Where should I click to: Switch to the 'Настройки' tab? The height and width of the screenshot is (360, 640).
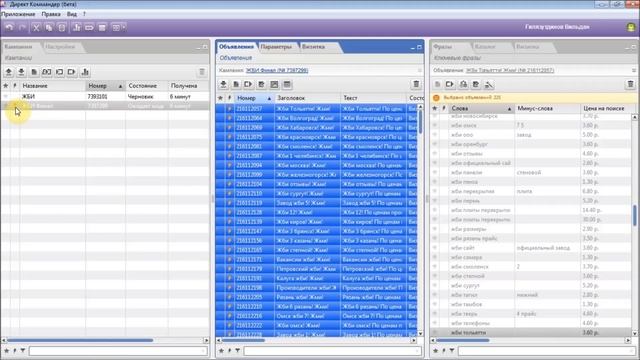click(60, 47)
